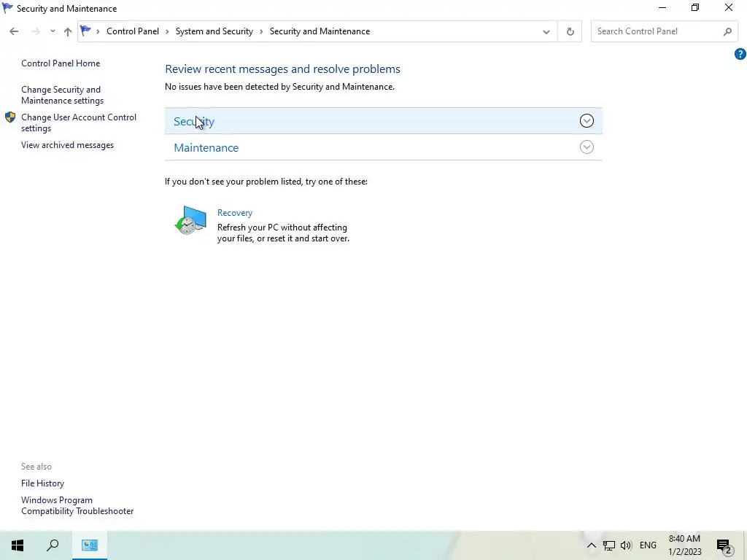
Task: Click the window title flag icon
Action: pyautogui.click(x=7, y=8)
